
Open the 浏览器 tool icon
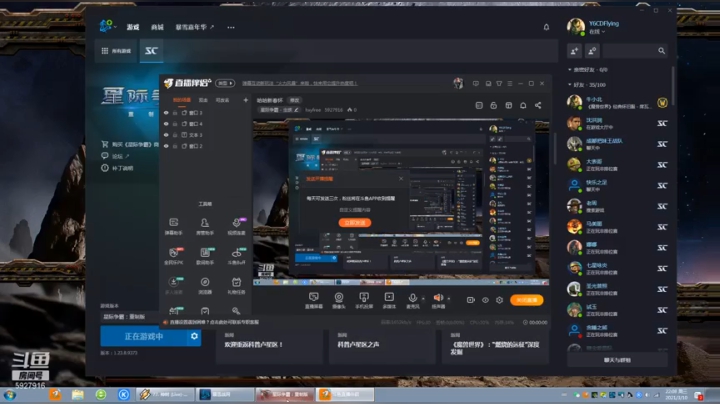pyautogui.click(x=205, y=286)
